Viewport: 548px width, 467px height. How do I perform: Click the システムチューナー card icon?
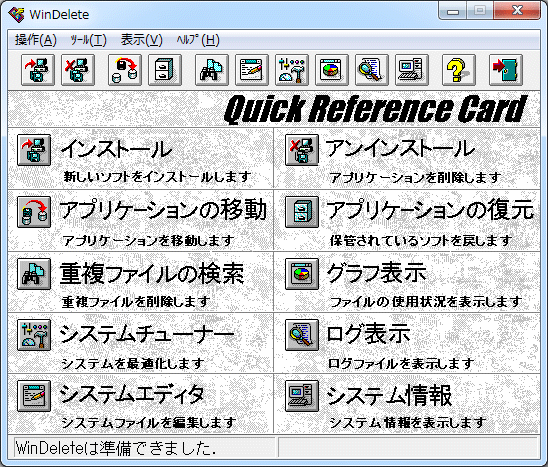pos(34,335)
